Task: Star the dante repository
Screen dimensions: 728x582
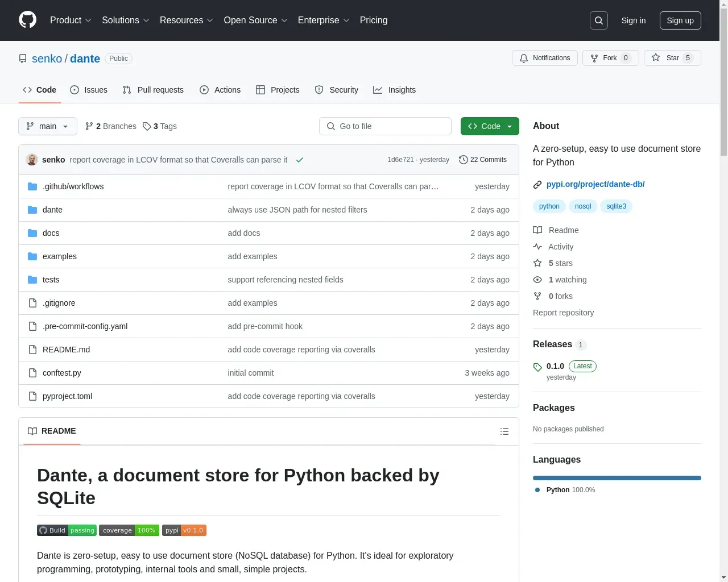Action: click(672, 58)
